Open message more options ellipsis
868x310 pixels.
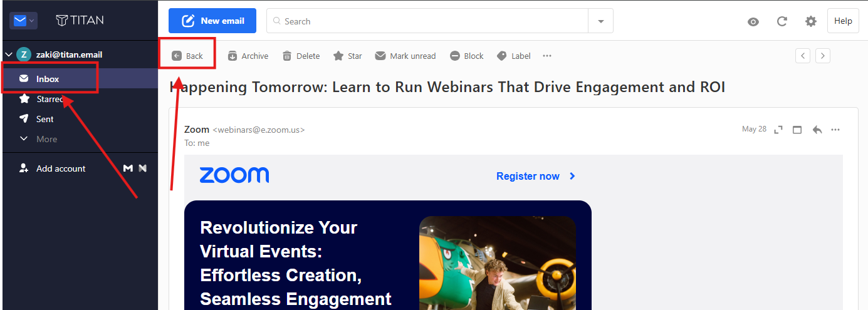coord(835,130)
